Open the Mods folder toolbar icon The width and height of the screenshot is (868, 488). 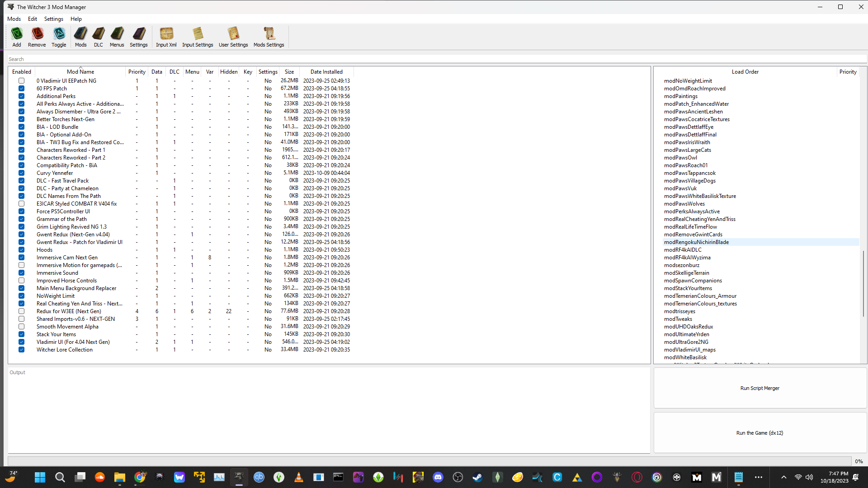pyautogui.click(x=81, y=37)
